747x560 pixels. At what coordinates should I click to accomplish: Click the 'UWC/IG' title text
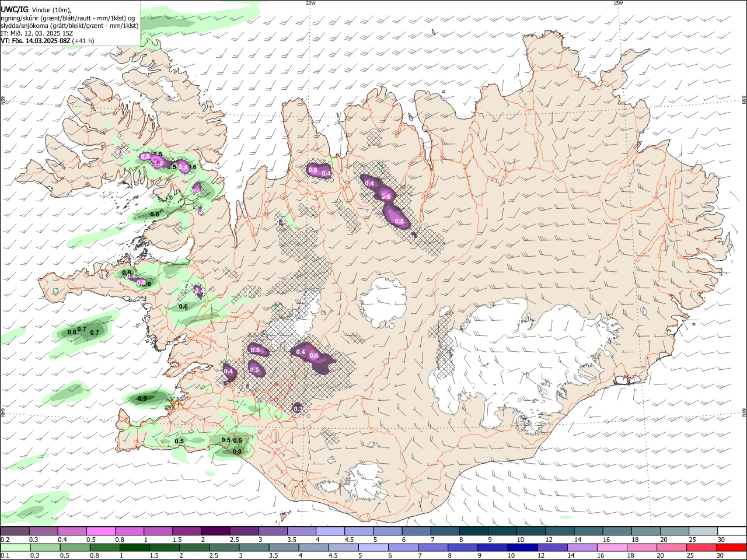coord(14,10)
